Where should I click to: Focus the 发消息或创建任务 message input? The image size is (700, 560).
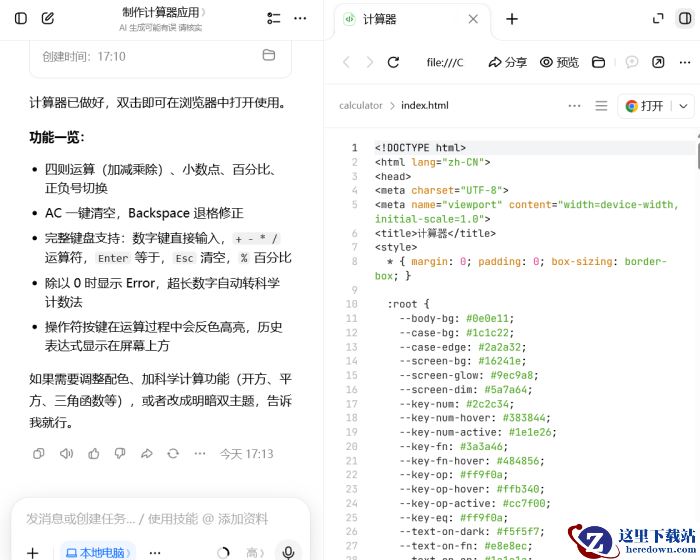click(x=147, y=518)
